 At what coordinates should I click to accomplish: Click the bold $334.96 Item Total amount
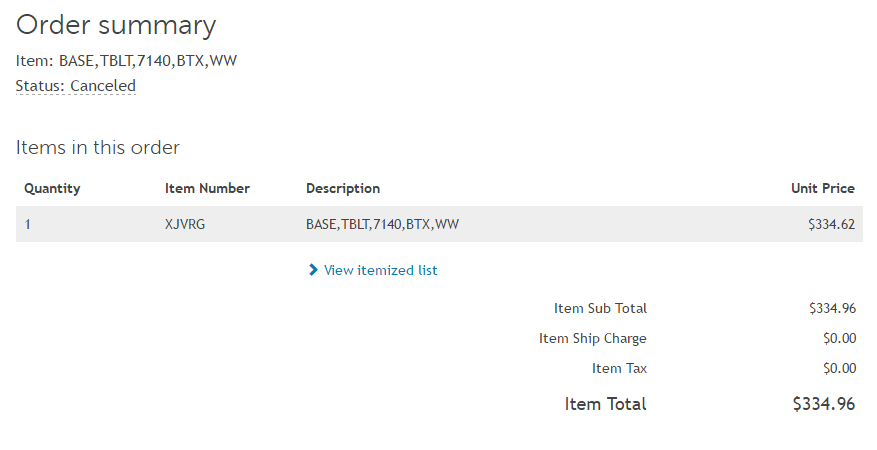(x=823, y=404)
